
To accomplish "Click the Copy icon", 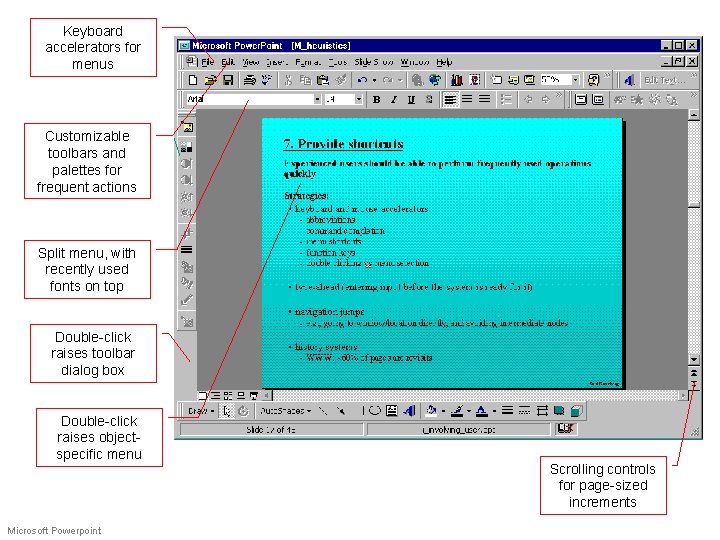I will [305, 80].
